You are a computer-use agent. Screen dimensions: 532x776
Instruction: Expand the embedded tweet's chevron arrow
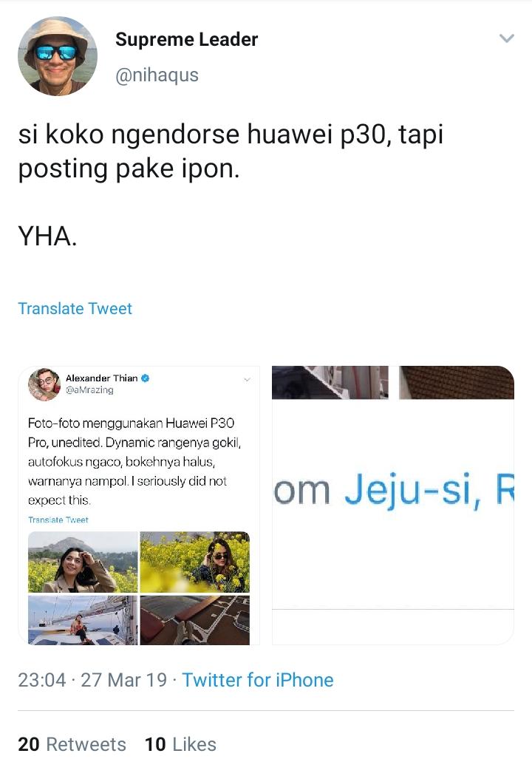(x=247, y=380)
